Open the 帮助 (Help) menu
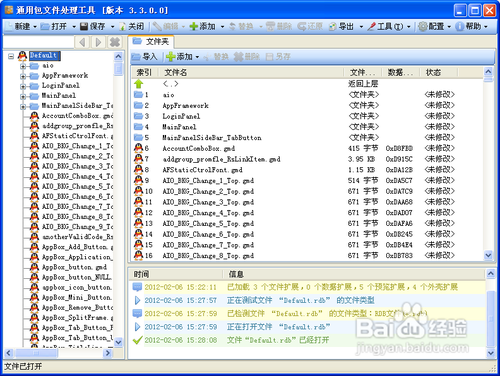 click(472, 26)
